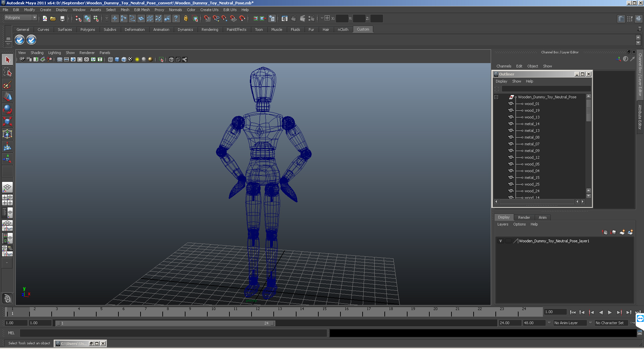Image resolution: width=644 pixels, height=349 pixels.
Task: Open the viewport Shading menu
Action: (x=37, y=53)
